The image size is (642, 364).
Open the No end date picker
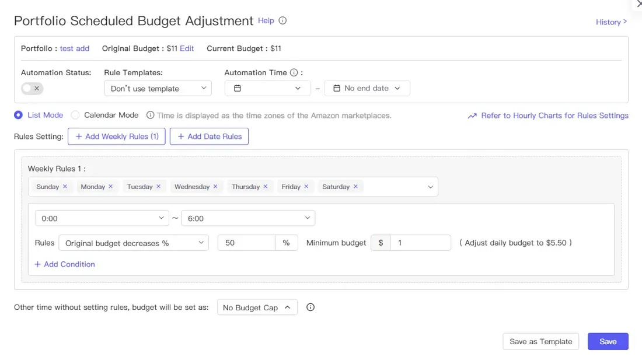(x=367, y=88)
